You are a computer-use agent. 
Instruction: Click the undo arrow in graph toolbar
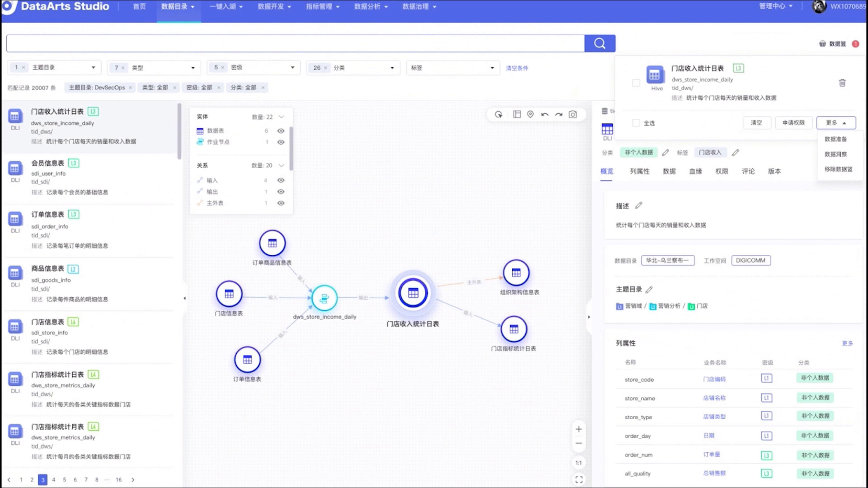point(545,114)
